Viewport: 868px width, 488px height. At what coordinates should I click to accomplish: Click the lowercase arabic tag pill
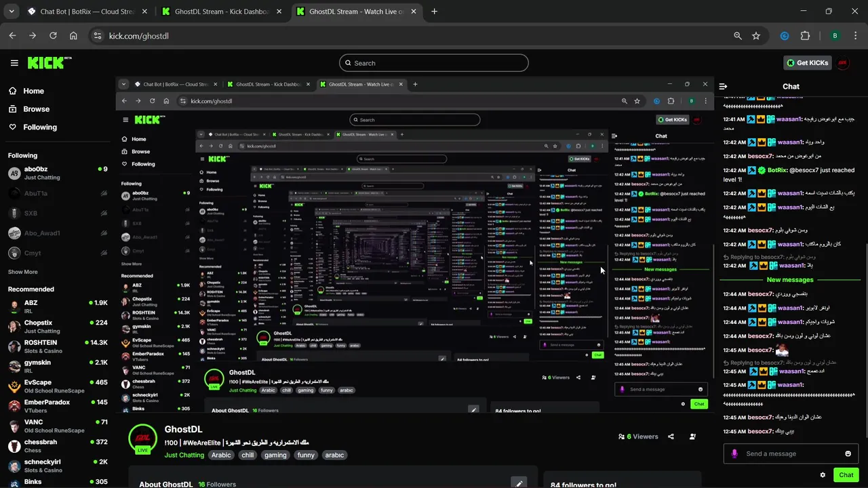tap(334, 455)
